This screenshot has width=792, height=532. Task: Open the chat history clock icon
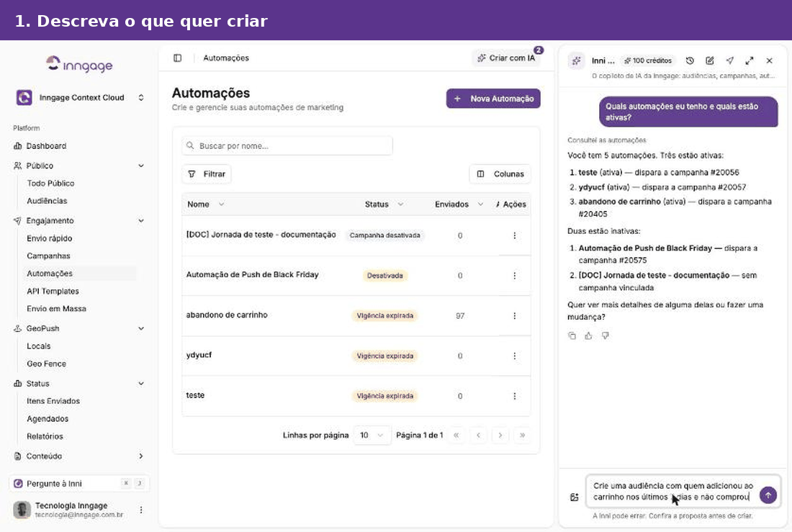coord(690,60)
